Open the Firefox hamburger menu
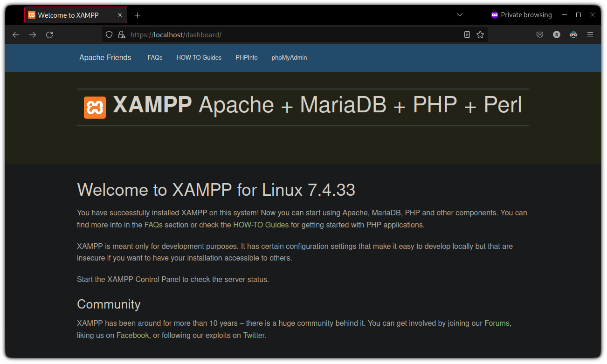 [x=590, y=34]
